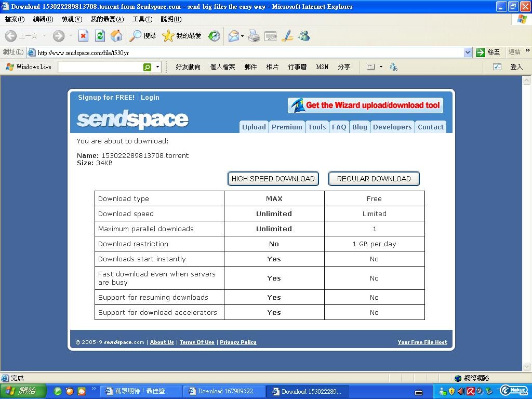
Task: Switch to Download 167989322 taskbar window
Action: pyautogui.click(x=224, y=391)
